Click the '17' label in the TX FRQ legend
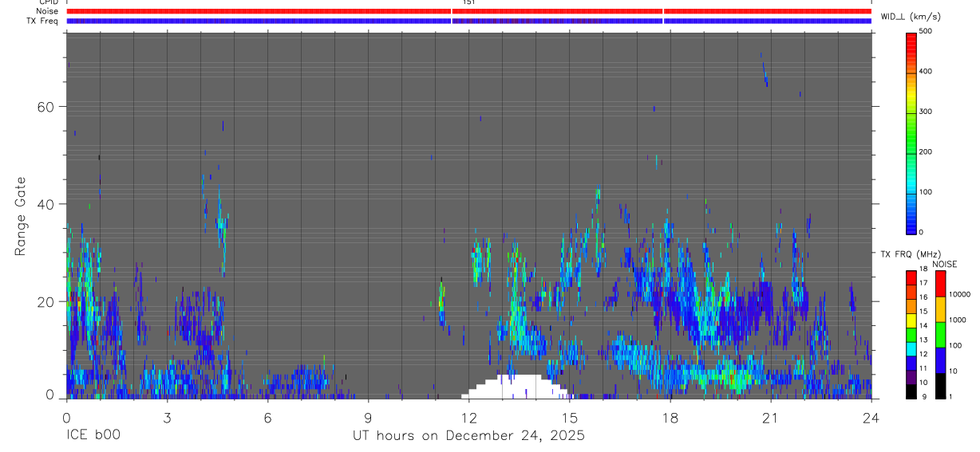 [925, 283]
